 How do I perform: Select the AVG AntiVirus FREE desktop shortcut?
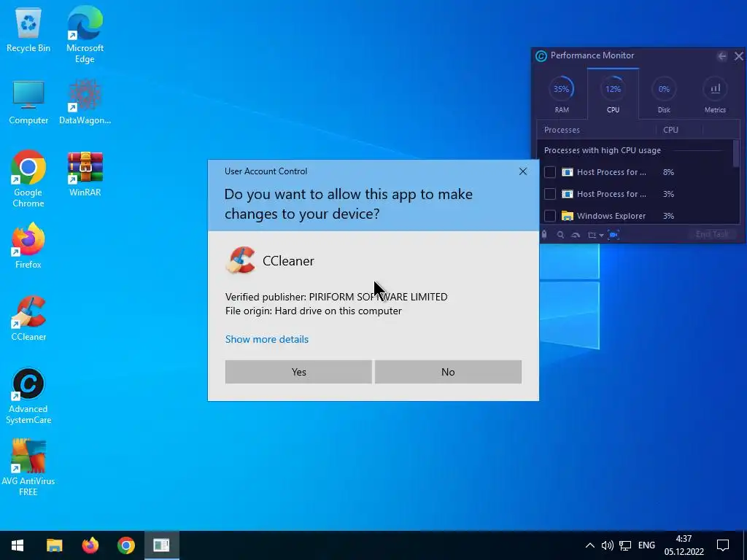[x=28, y=467]
